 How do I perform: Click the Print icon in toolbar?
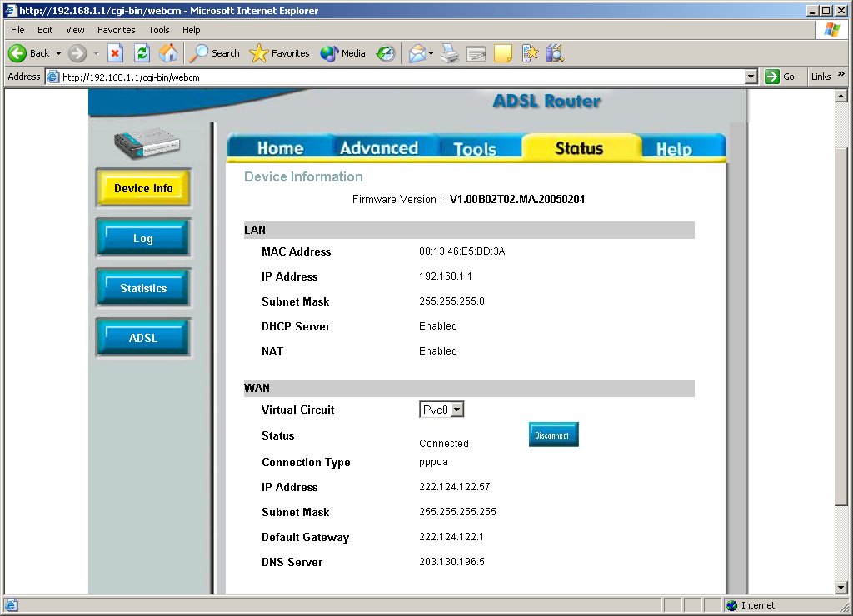pos(450,53)
